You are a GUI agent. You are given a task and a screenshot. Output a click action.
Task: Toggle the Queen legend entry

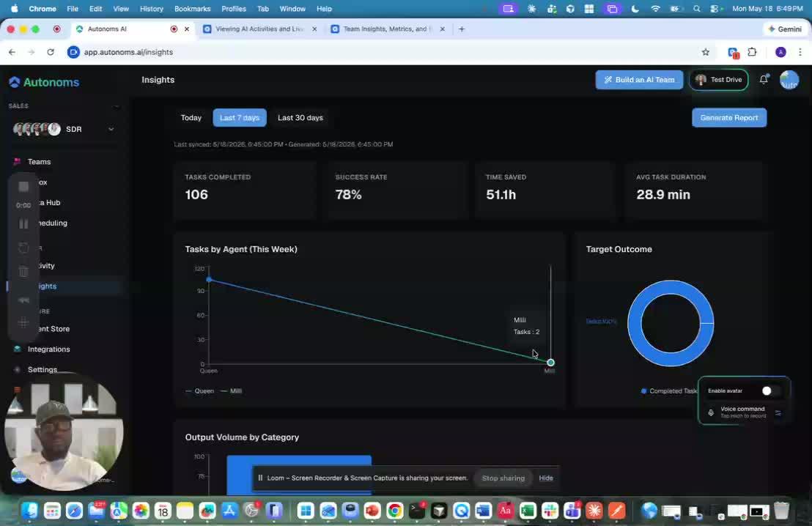click(x=199, y=391)
